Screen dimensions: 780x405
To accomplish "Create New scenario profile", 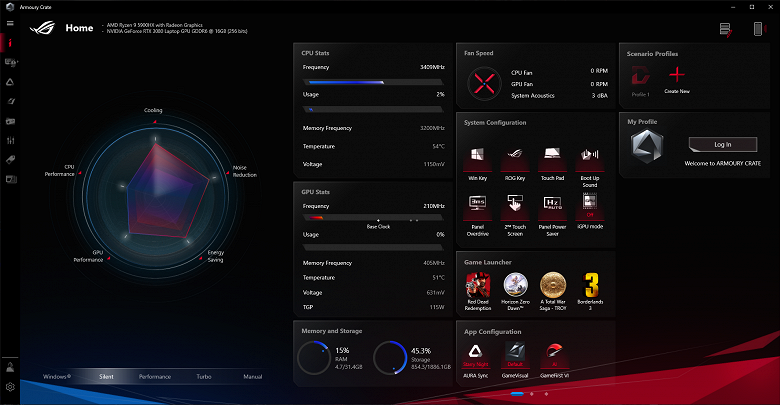I will click(x=677, y=80).
